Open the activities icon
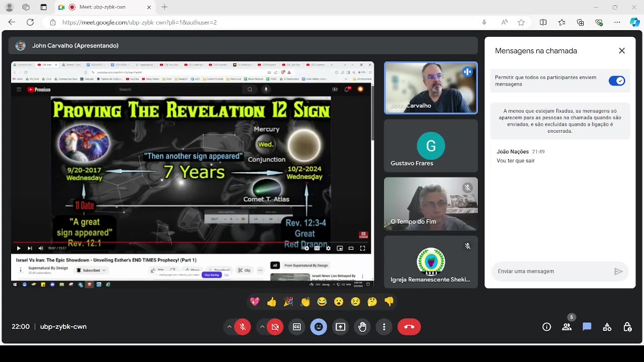The height and width of the screenshot is (362, 644). coord(607,327)
